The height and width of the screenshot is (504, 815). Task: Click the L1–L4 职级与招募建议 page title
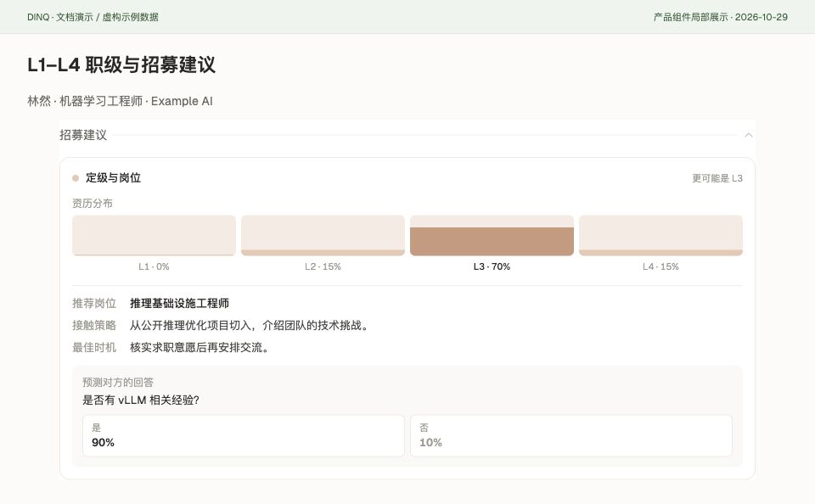pyautogui.click(x=121, y=65)
